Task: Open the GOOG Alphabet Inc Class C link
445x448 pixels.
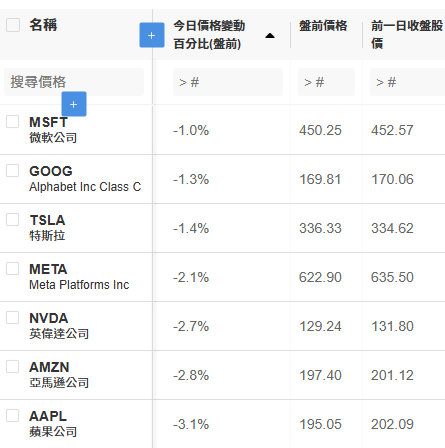Action: 85,179
